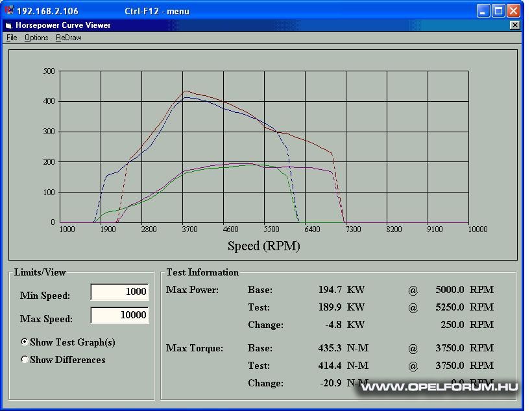Click the Speed (RPM) axis title
This screenshot has height=411, width=532.
[263, 246]
